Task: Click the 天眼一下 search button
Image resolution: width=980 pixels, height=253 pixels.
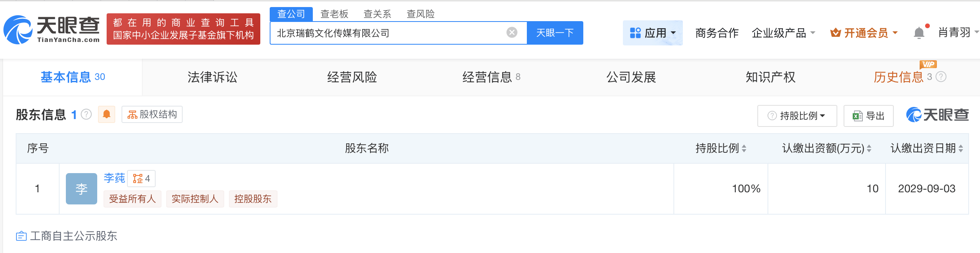Action: pos(555,33)
